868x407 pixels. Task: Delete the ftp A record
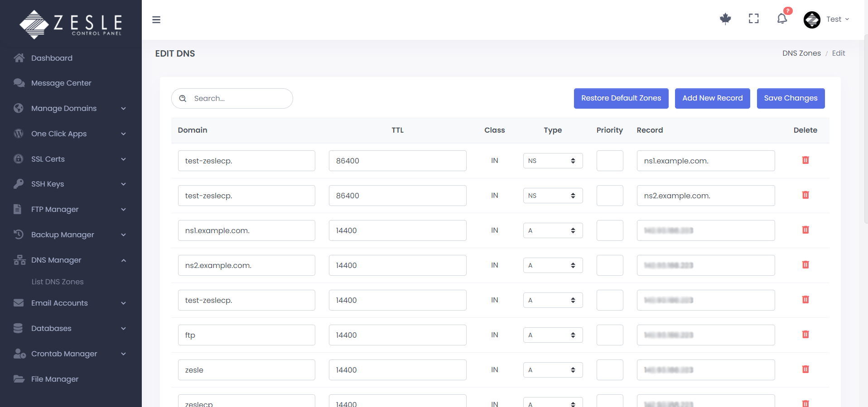[805, 335]
